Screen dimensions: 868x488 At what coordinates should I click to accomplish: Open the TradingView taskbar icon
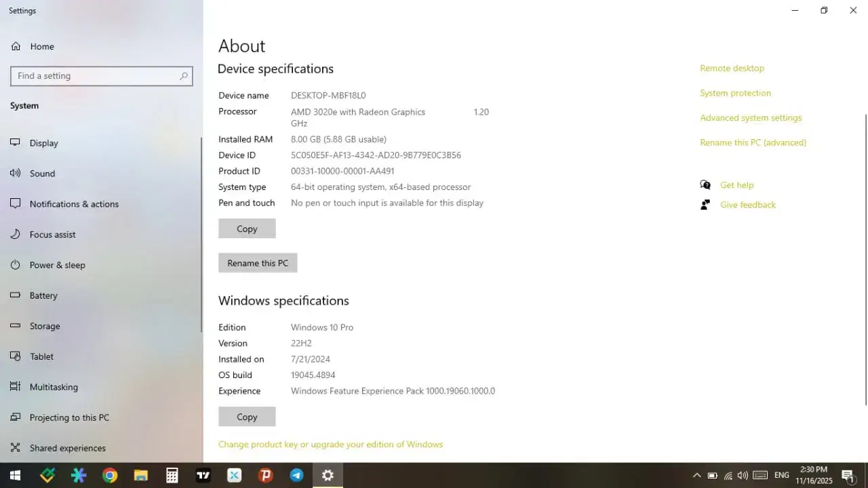203,475
